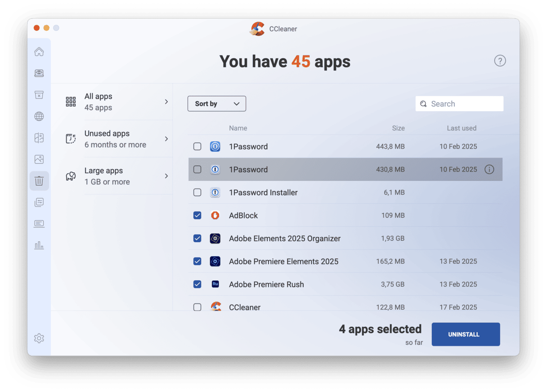
Task: Click the help question mark icon
Action: coord(500,61)
